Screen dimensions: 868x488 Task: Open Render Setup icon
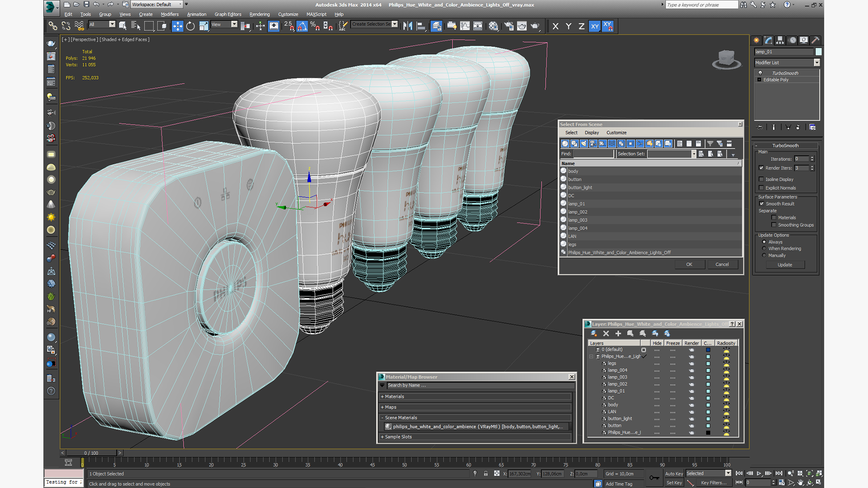point(509,26)
